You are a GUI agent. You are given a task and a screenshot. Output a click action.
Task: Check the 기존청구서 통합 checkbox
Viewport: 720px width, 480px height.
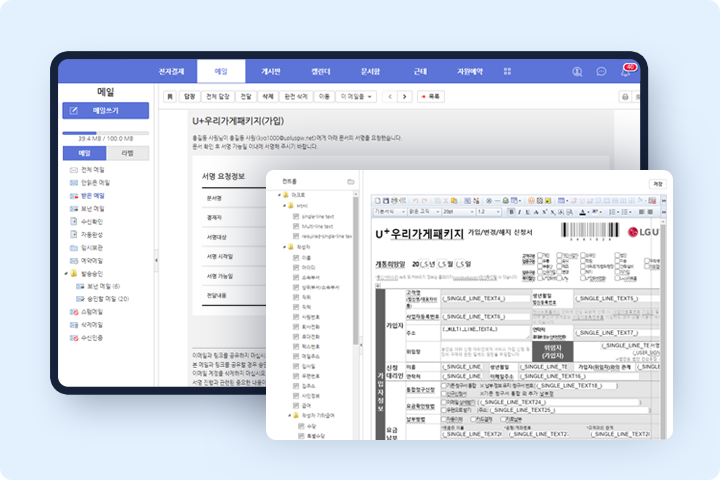444,385
